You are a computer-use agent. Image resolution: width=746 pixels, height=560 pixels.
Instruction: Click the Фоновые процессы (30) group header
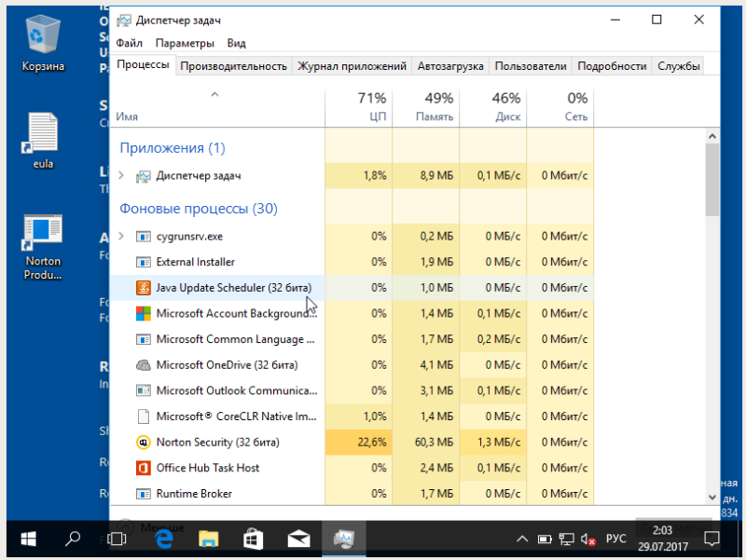click(199, 208)
